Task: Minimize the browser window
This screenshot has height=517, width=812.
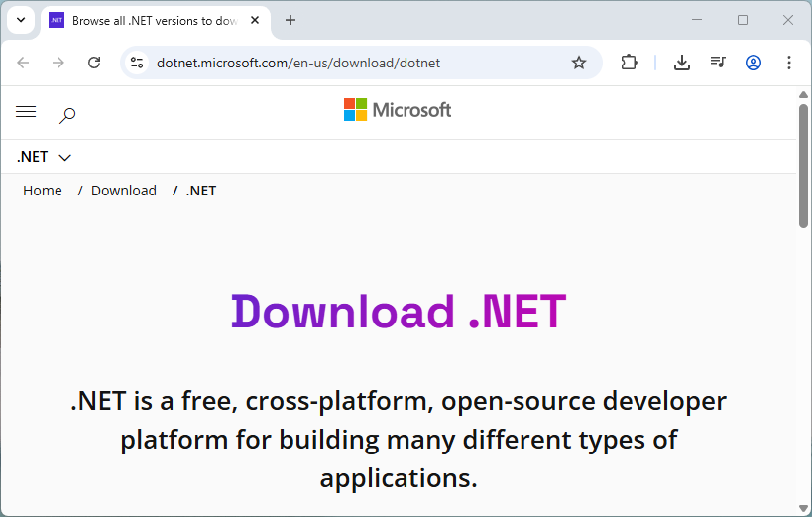Action: click(697, 20)
